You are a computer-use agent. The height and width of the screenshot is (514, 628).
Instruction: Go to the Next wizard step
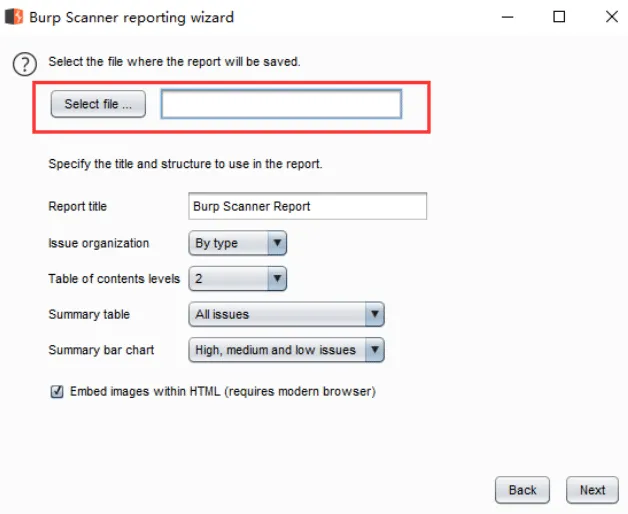[592, 490]
